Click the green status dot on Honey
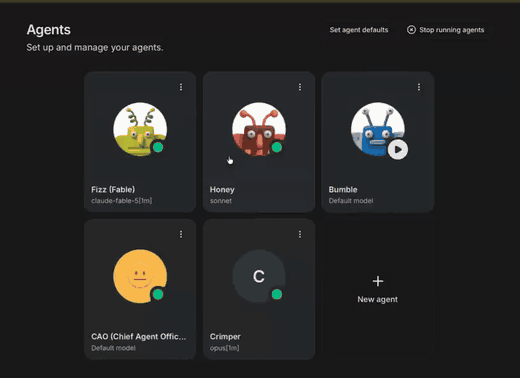Viewport: 520px width, 378px height. 277,147
